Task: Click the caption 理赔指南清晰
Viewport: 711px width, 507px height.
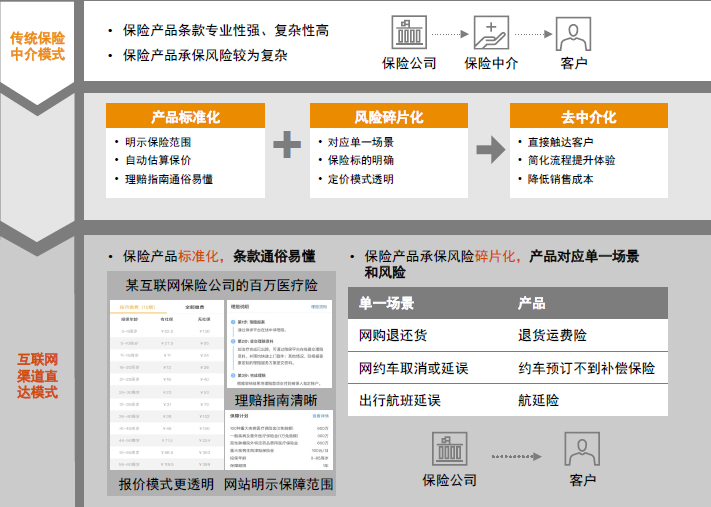Action: tap(276, 400)
